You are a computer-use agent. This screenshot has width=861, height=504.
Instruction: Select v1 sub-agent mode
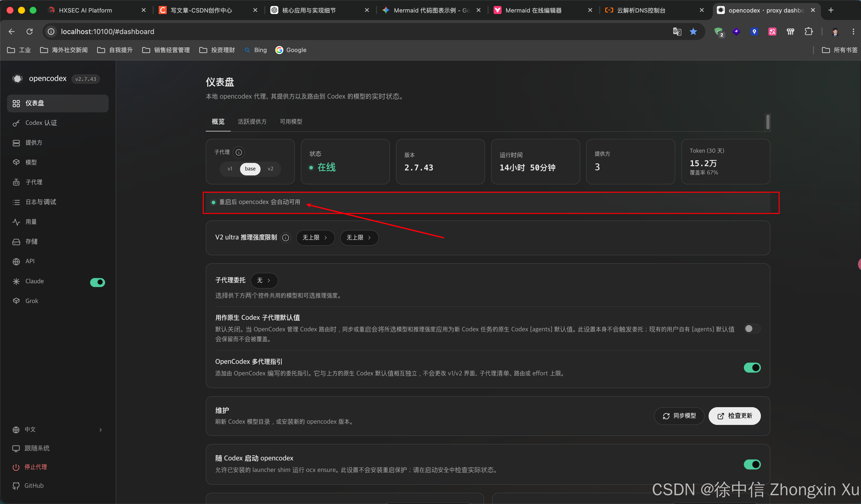(x=230, y=169)
